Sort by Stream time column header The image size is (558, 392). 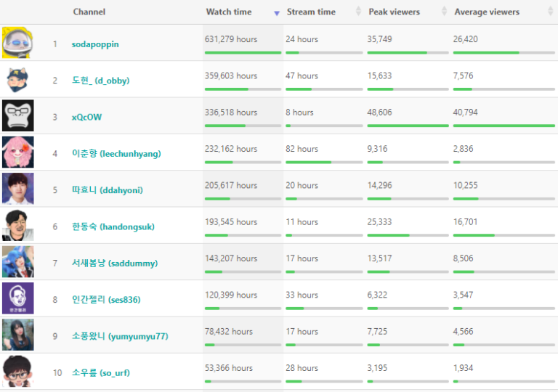pyautogui.click(x=311, y=12)
